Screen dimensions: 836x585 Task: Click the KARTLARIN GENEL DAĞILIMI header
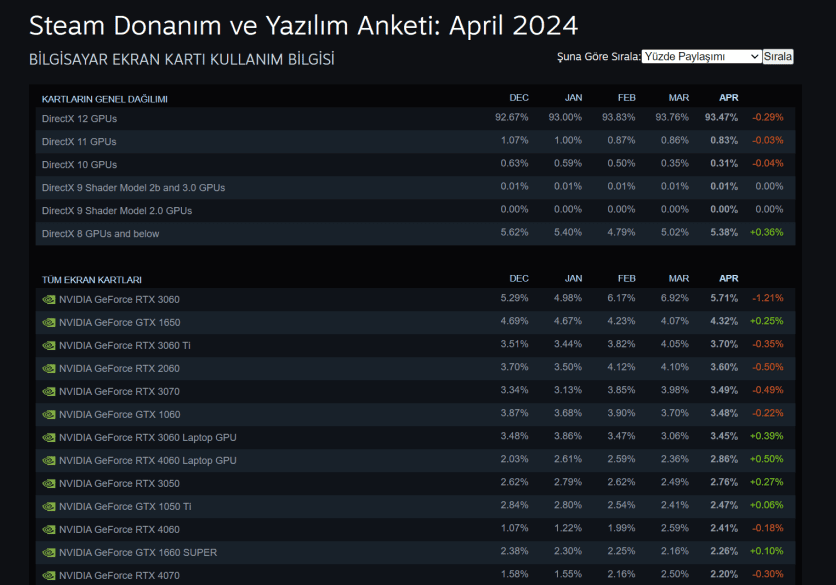(105, 99)
